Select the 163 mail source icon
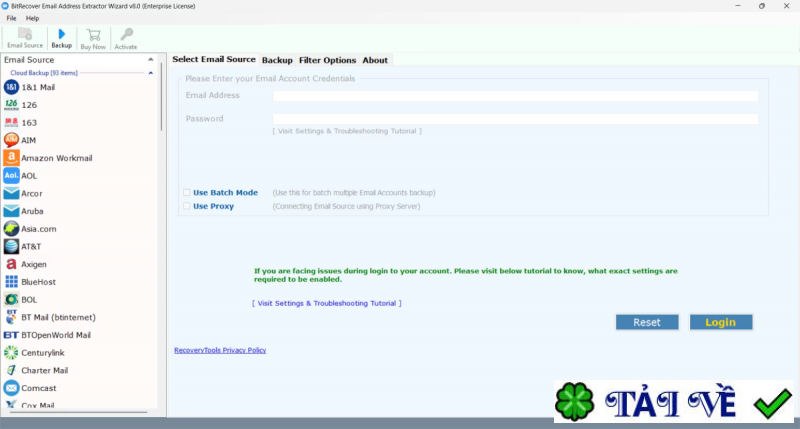This screenshot has height=429, width=800. click(x=11, y=122)
